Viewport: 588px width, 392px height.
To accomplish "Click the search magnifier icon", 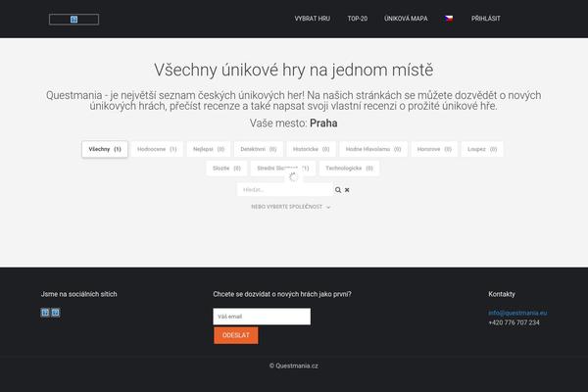I will (338, 190).
